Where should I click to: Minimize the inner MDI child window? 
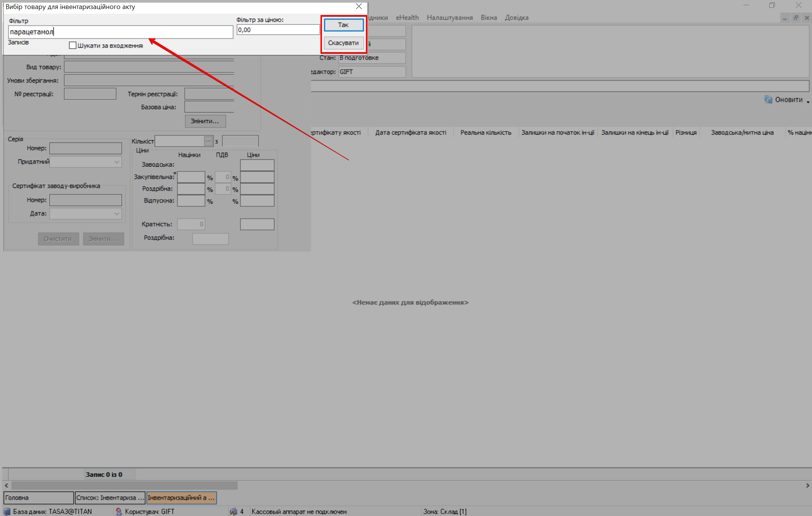(x=785, y=18)
